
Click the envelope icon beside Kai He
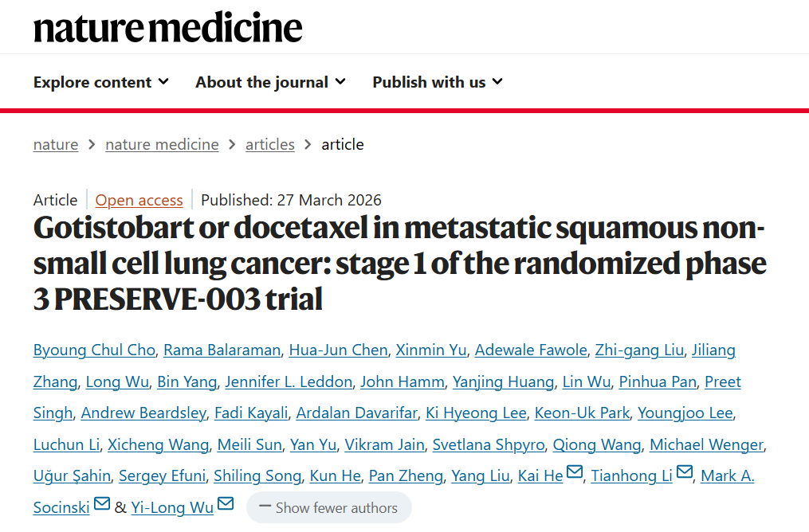[x=574, y=475]
